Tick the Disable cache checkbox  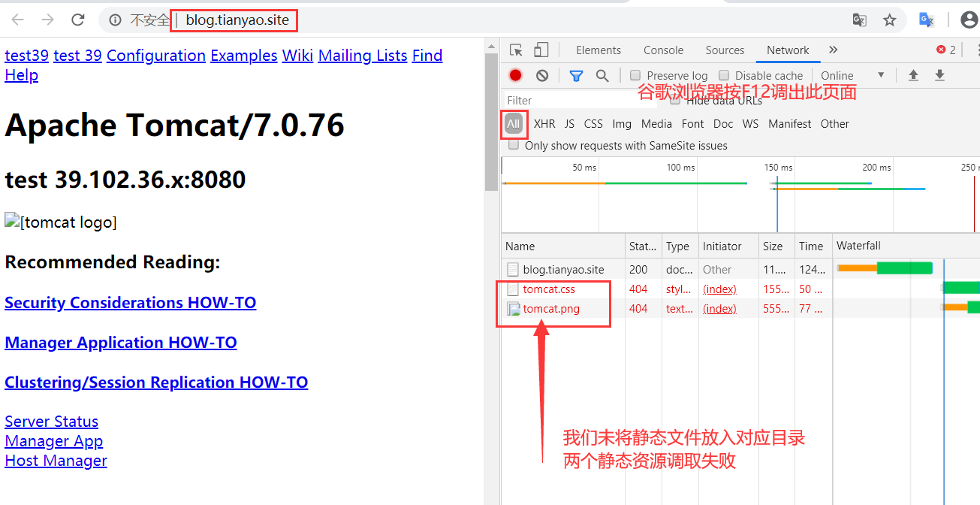[724, 75]
